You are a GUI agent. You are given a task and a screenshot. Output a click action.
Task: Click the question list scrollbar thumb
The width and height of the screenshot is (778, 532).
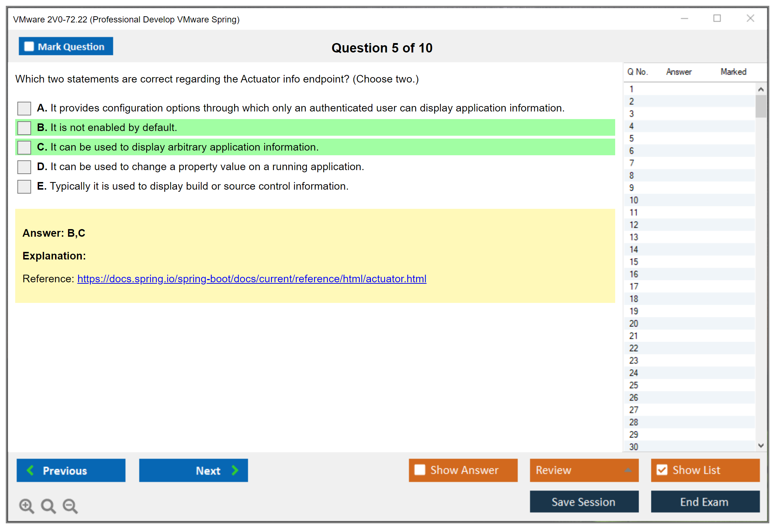point(761,106)
